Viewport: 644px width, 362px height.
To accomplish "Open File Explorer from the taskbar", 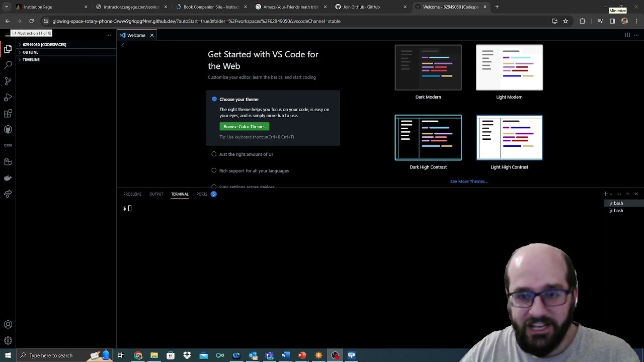I will (154, 355).
